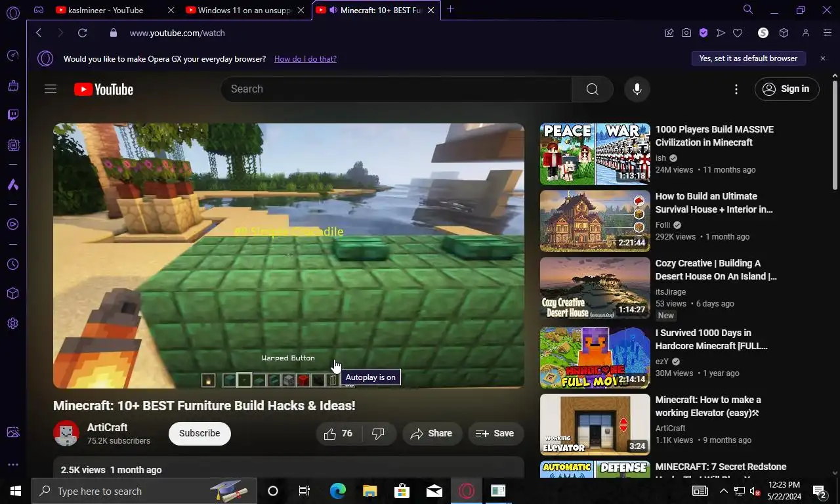The width and height of the screenshot is (840, 504).
Task: Subscribe to the ArtiCraft channel
Action: tap(199, 433)
